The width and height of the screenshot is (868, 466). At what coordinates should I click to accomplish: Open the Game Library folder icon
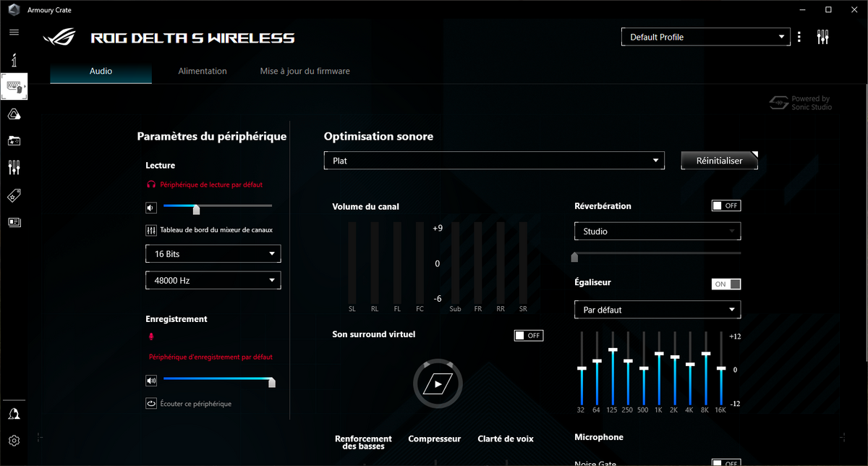pos(14,140)
